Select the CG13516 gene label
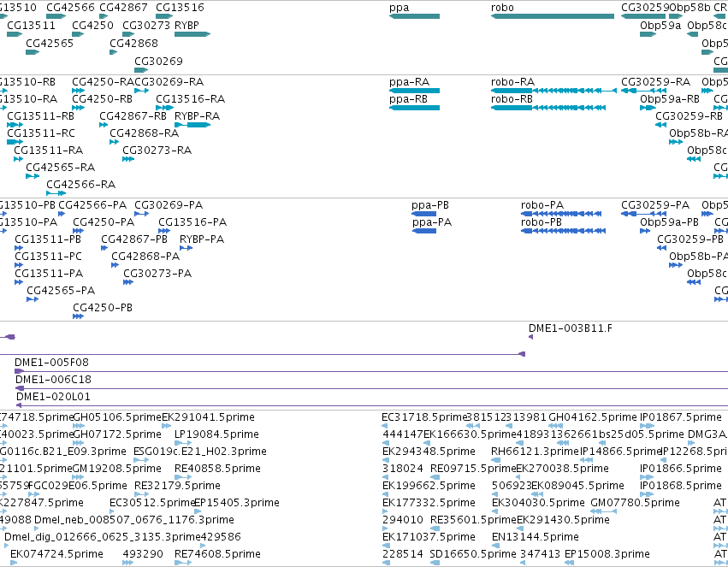The height and width of the screenshot is (567, 728). (180, 8)
